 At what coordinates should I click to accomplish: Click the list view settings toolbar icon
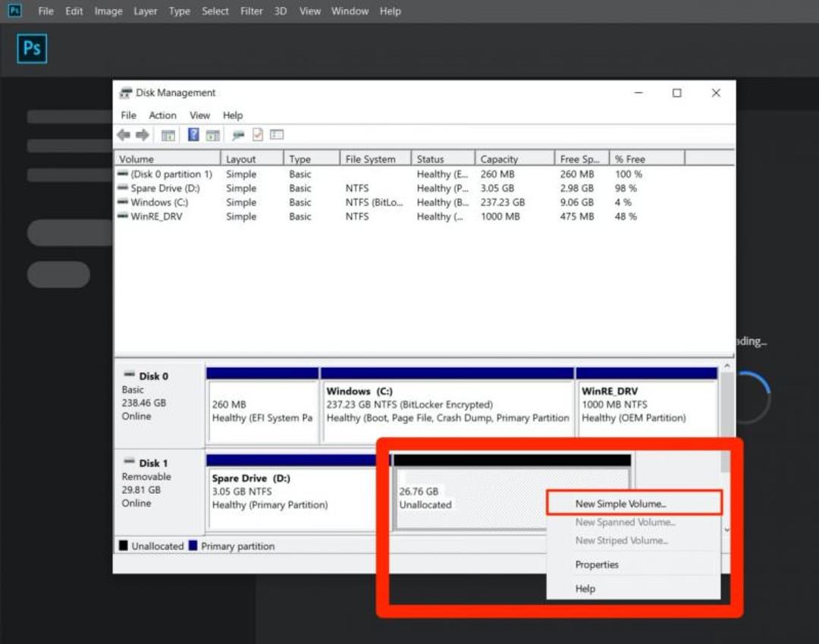point(277,135)
